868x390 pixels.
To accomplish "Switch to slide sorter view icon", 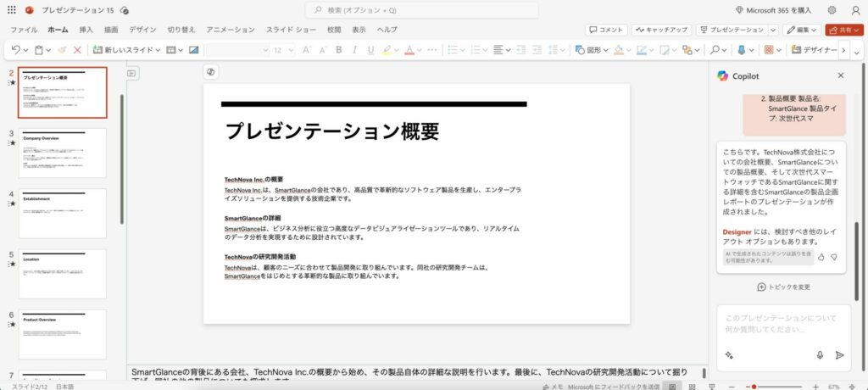I will (x=692, y=386).
